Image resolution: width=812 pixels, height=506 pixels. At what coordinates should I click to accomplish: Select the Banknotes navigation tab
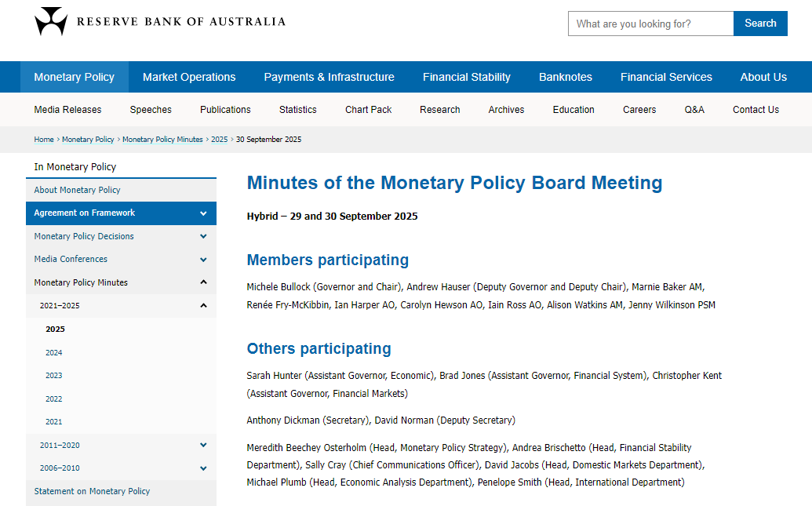coord(566,77)
